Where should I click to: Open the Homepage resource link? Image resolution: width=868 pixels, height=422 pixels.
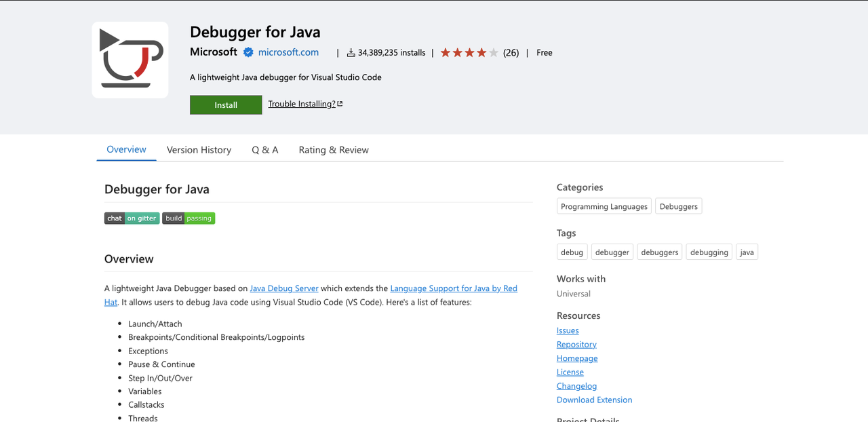pyautogui.click(x=577, y=358)
